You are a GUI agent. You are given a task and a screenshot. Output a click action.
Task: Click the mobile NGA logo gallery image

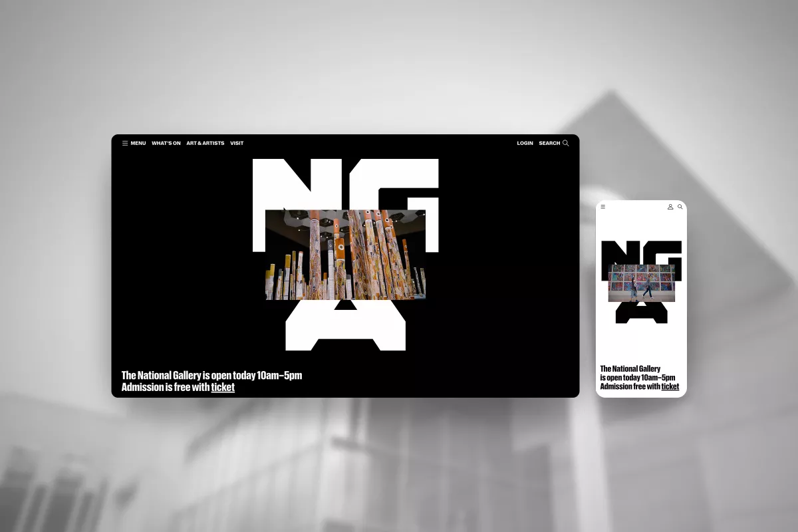point(641,283)
